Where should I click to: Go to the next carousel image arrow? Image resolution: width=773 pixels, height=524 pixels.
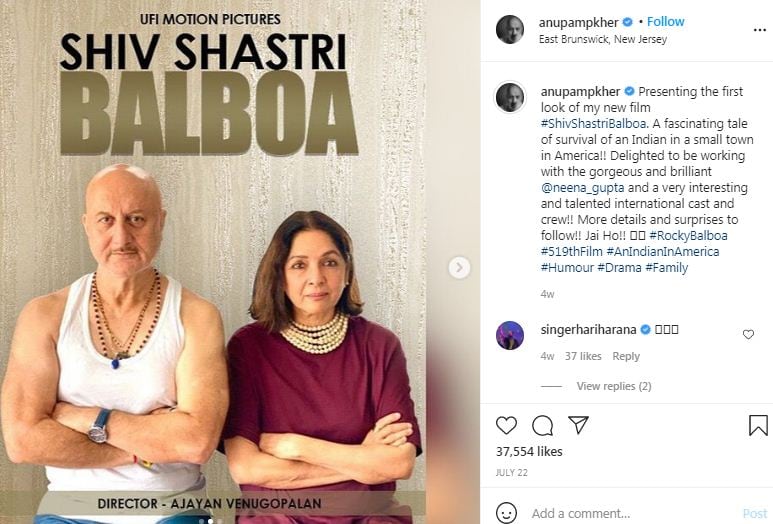459,268
